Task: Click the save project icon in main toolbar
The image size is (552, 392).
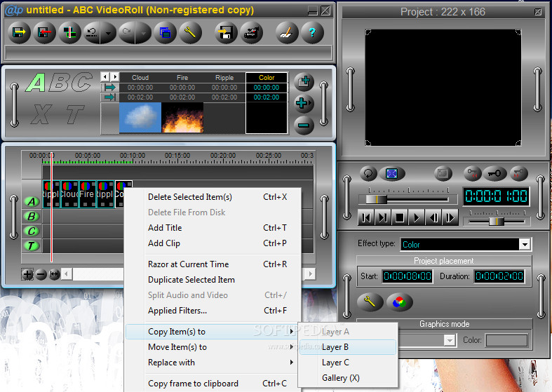Action: click(19, 33)
